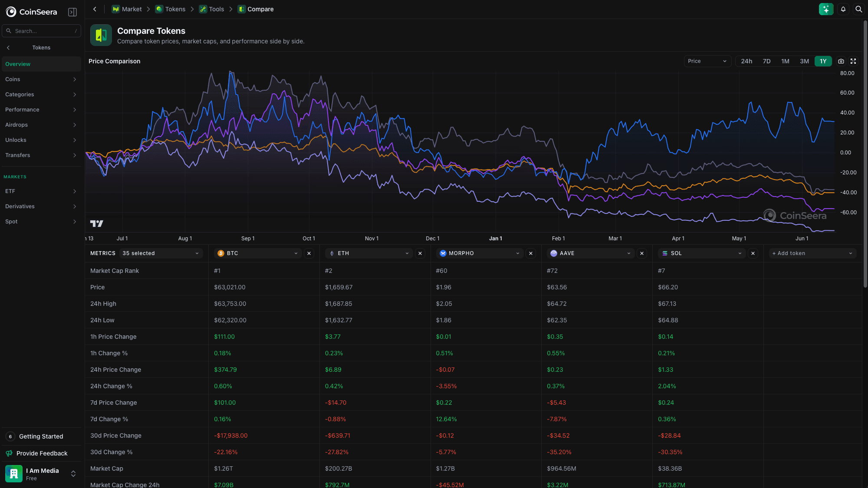Click the Compare Tokens page icon

(x=101, y=35)
